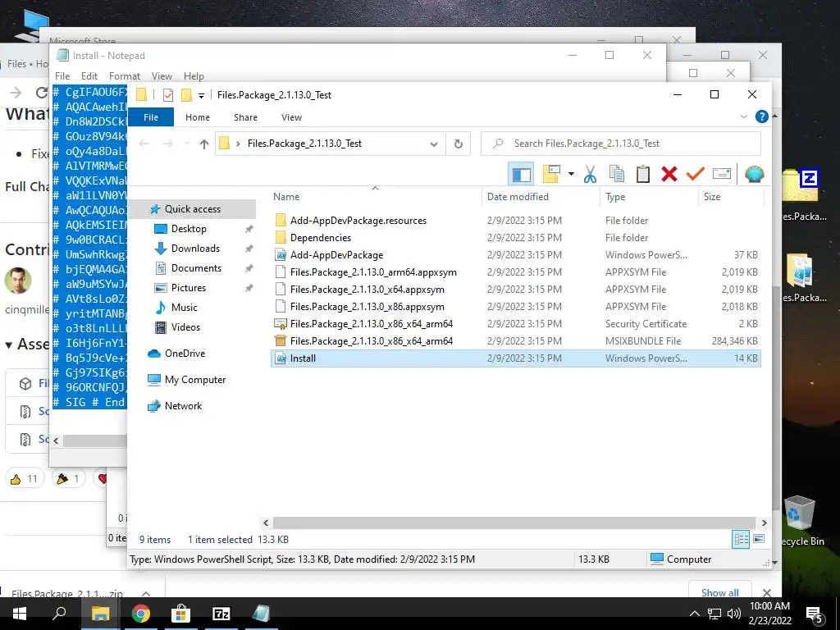Click thumbs up reaction with 11
840x630 pixels.
click(25, 478)
